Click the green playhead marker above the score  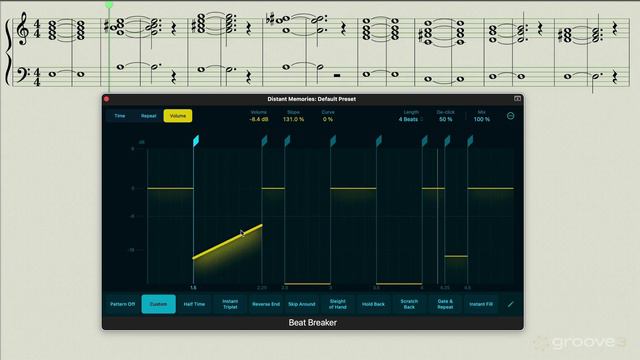(109, 5)
